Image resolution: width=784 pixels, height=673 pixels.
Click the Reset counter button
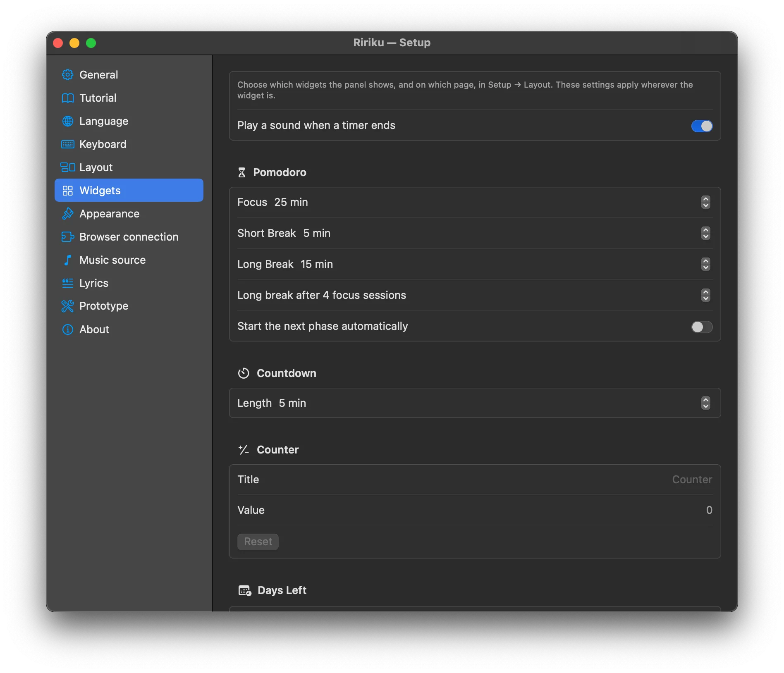258,542
